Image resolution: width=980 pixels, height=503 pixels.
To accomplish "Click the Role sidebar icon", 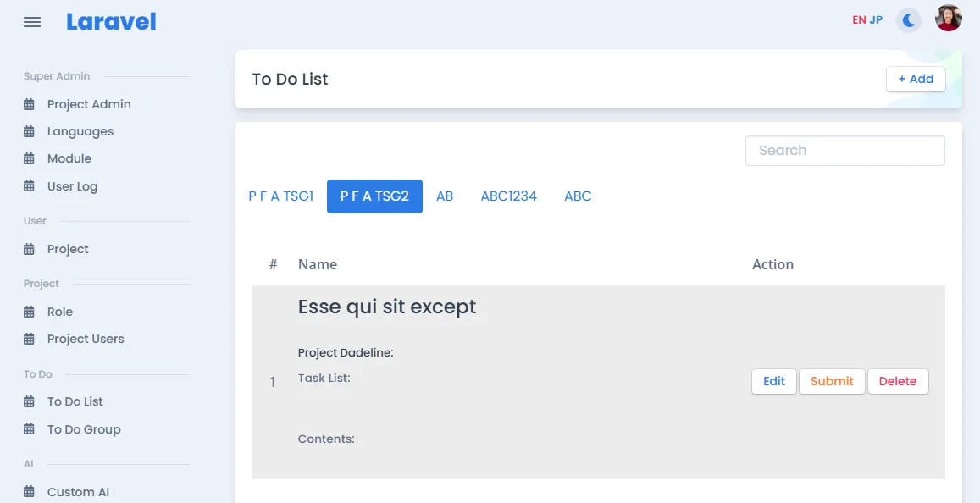I will coord(29,312).
